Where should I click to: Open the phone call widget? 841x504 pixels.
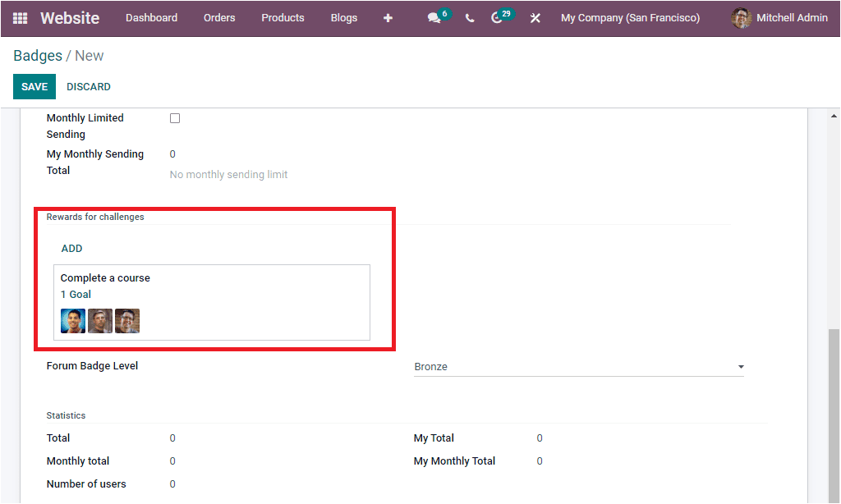pyautogui.click(x=469, y=17)
